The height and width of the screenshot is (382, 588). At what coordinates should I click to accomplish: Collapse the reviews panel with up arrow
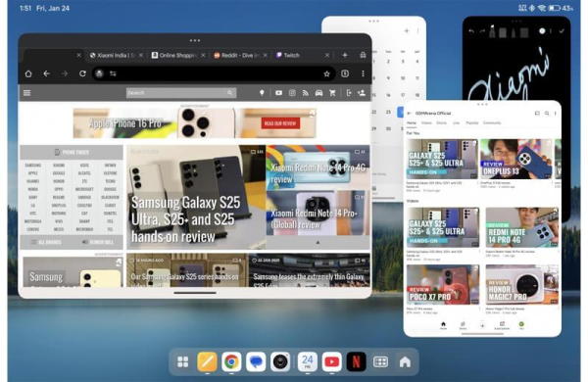[x=318, y=243]
